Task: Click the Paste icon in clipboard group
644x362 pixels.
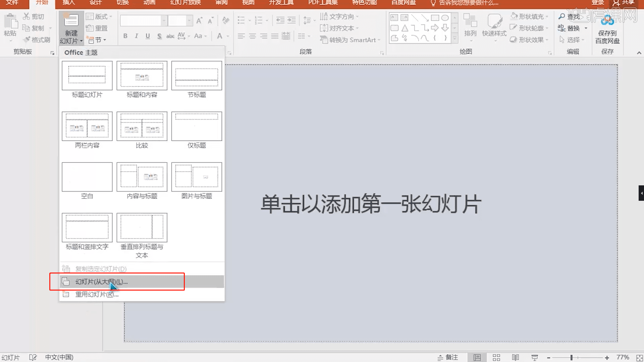Action: [11, 22]
